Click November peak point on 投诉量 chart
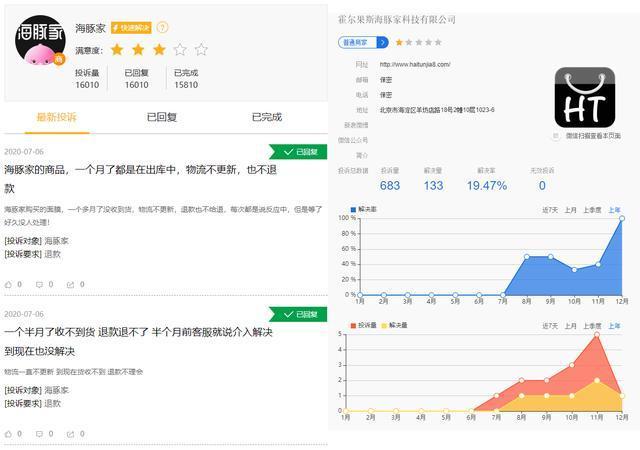The image size is (640, 450). pos(597,334)
